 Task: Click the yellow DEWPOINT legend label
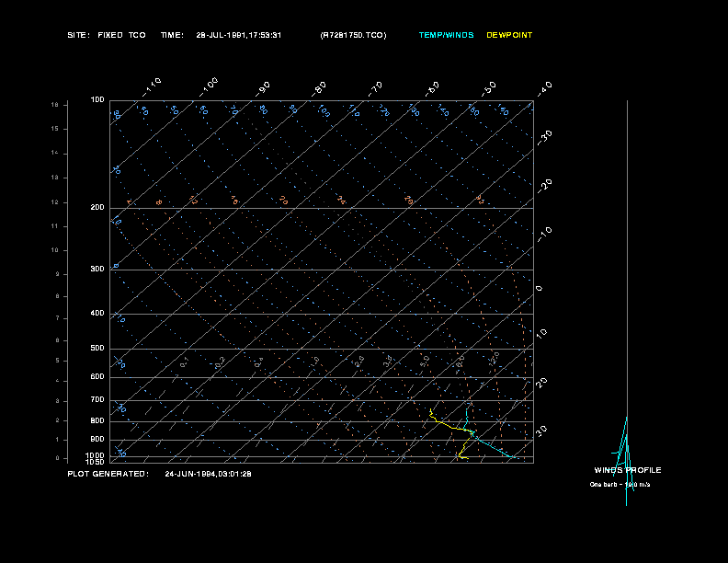point(509,35)
